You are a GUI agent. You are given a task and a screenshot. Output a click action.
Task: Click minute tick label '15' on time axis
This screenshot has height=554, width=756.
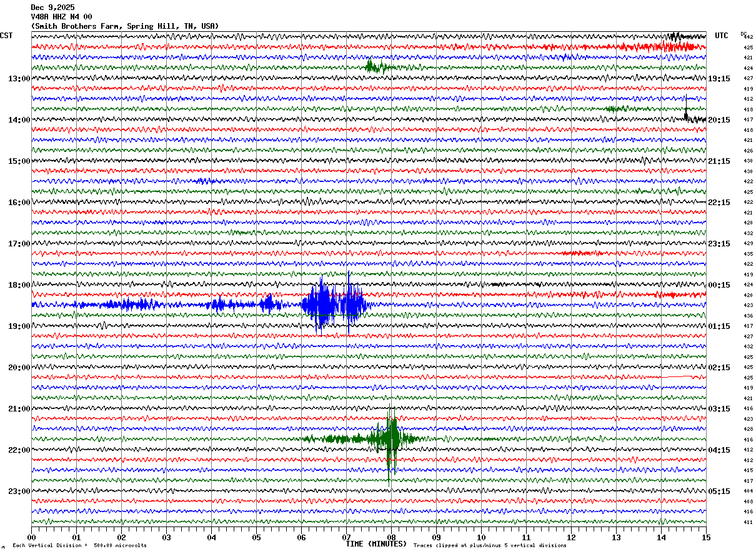click(706, 537)
